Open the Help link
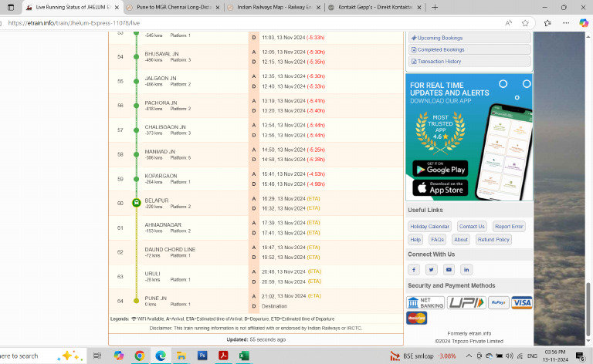 [415, 239]
